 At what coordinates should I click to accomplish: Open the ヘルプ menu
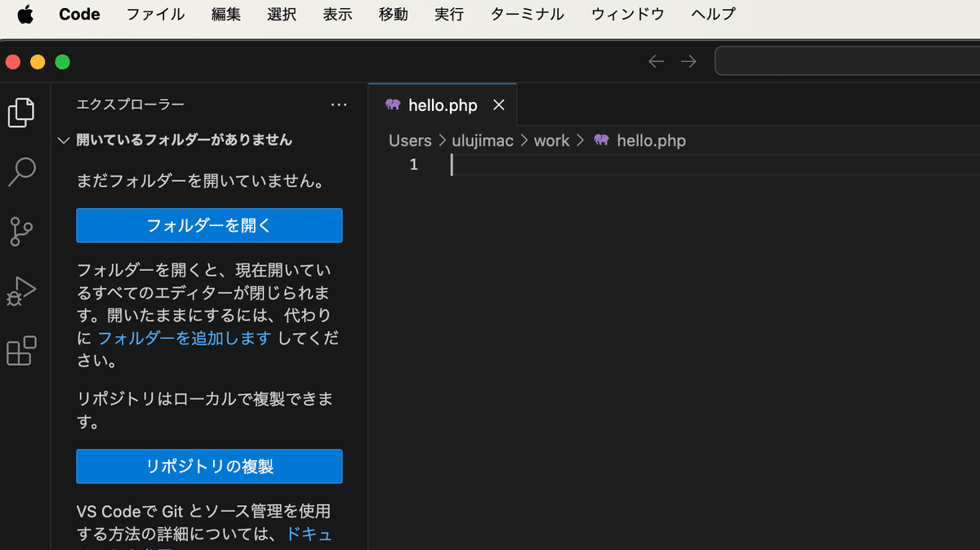[x=713, y=14]
